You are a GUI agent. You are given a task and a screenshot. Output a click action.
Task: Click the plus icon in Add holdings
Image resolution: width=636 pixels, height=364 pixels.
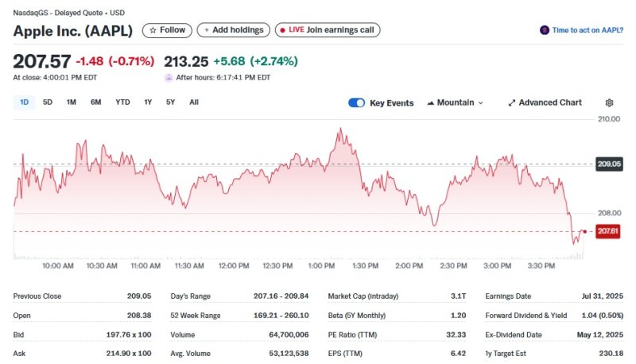pyautogui.click(x=207, y=30)
